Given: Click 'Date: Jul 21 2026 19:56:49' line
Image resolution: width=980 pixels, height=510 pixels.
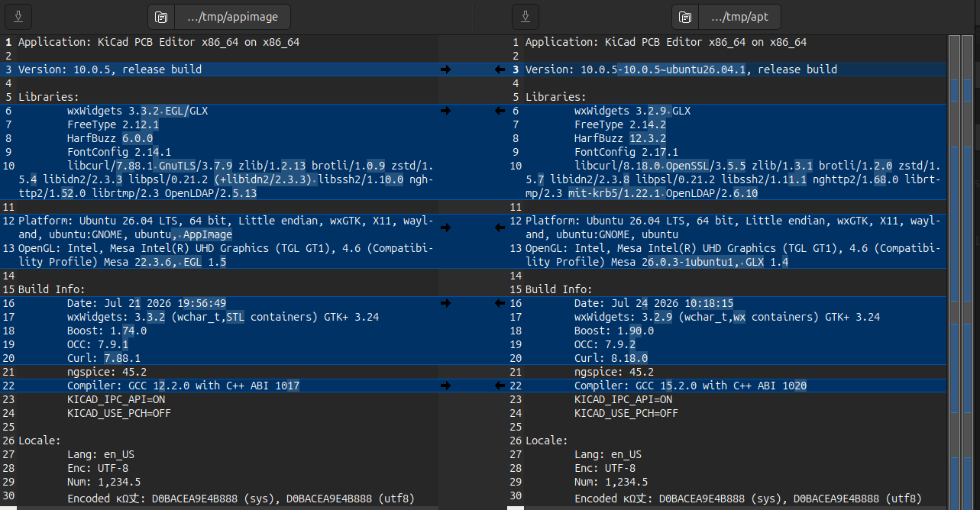Looking at the screenshot, I should point(147,303).
